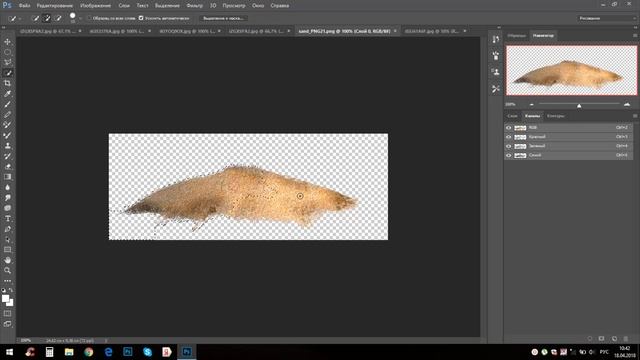
Task: Choose Subtract from selection mode
Action: (x=58, y=18)
